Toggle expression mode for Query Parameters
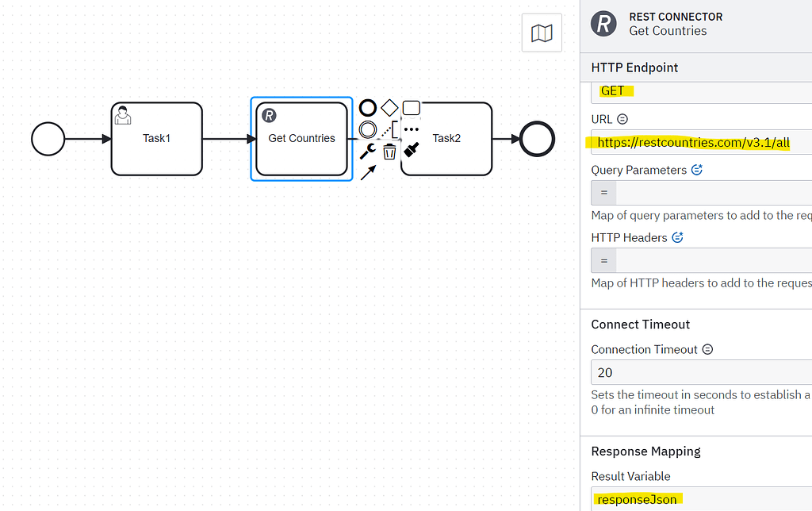 point(603,192)
